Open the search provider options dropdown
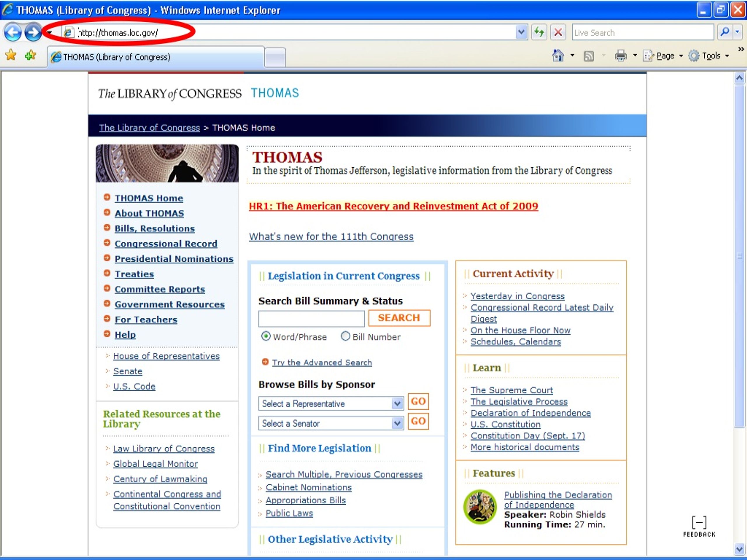Screen dimensions: 747x560 [737, 32]
